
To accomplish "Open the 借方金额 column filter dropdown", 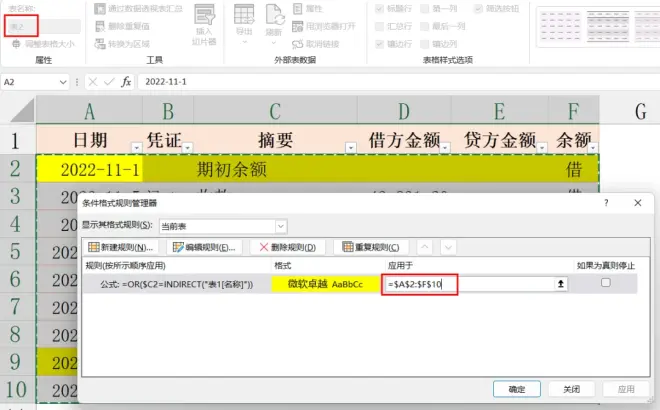I will pos(445,147).
